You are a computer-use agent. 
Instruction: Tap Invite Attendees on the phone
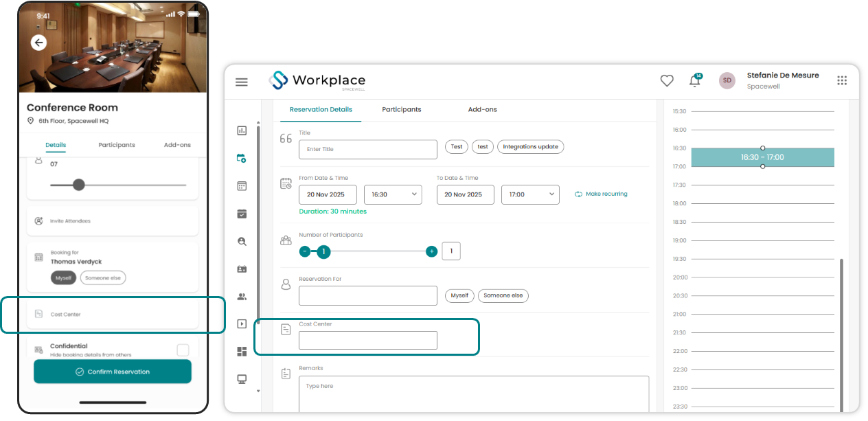point(113,221)
